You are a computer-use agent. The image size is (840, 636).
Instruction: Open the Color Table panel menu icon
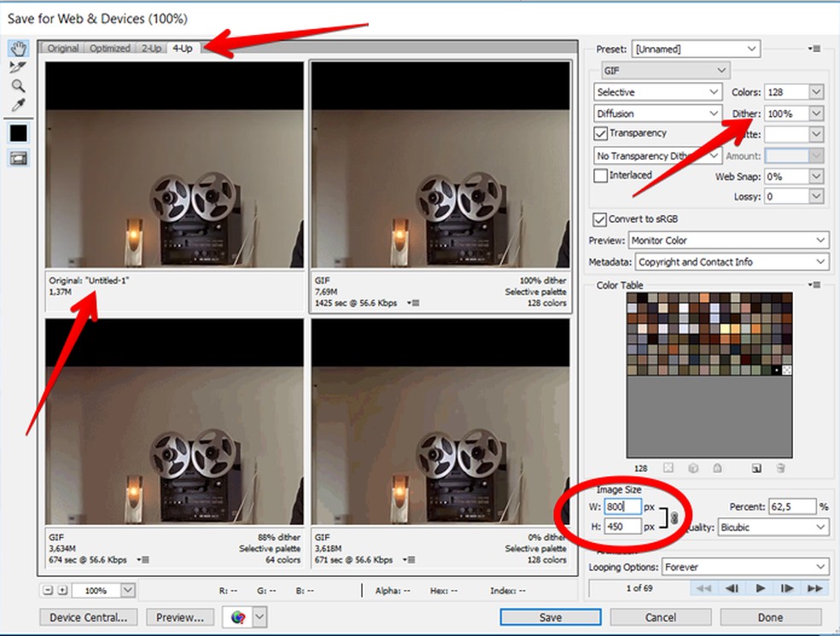(815, 284)
